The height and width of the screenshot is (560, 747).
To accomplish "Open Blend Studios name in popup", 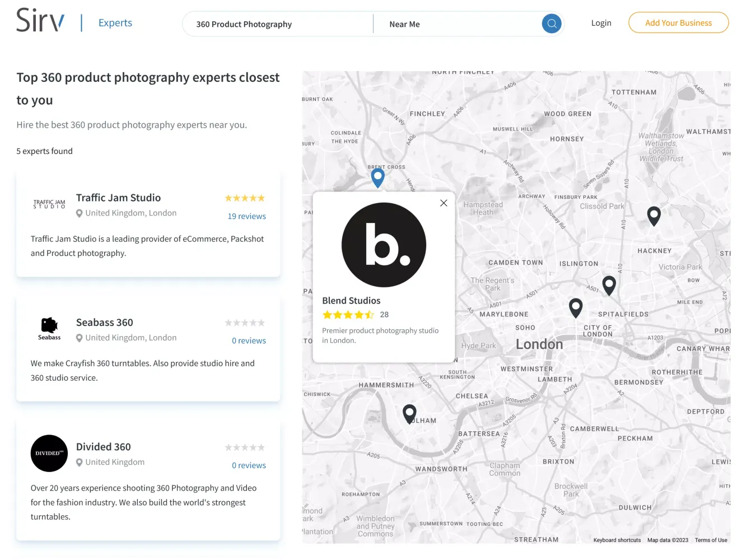I will tap(351, 301).
